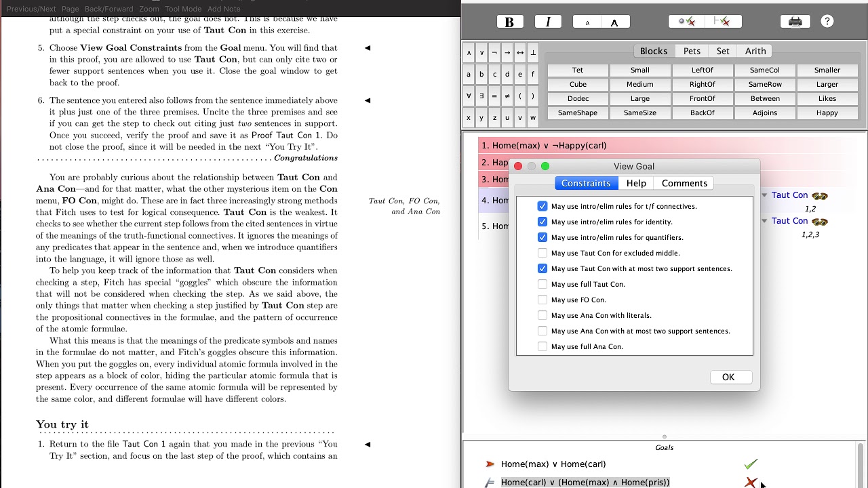
Task: Insert the contradiction ⊥ symbol
Action: 533,52
